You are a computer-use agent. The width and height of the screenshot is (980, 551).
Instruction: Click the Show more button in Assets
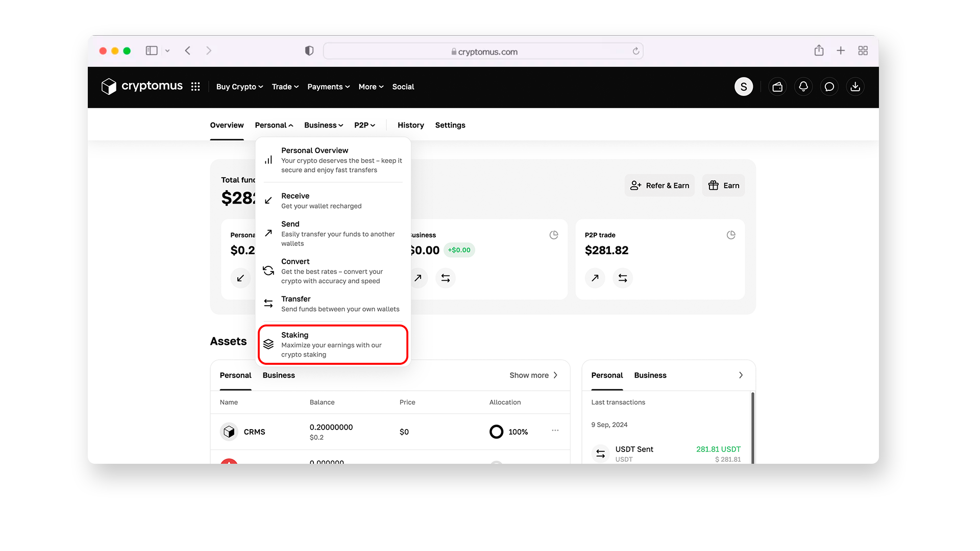tap(534, 375)
